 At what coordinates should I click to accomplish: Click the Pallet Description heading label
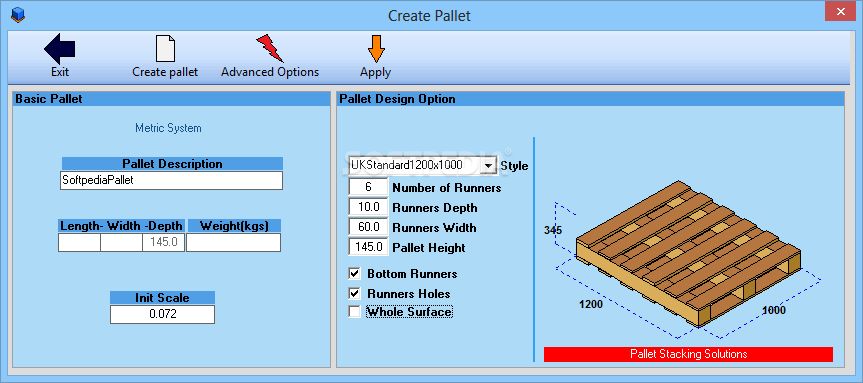point(172,164)
